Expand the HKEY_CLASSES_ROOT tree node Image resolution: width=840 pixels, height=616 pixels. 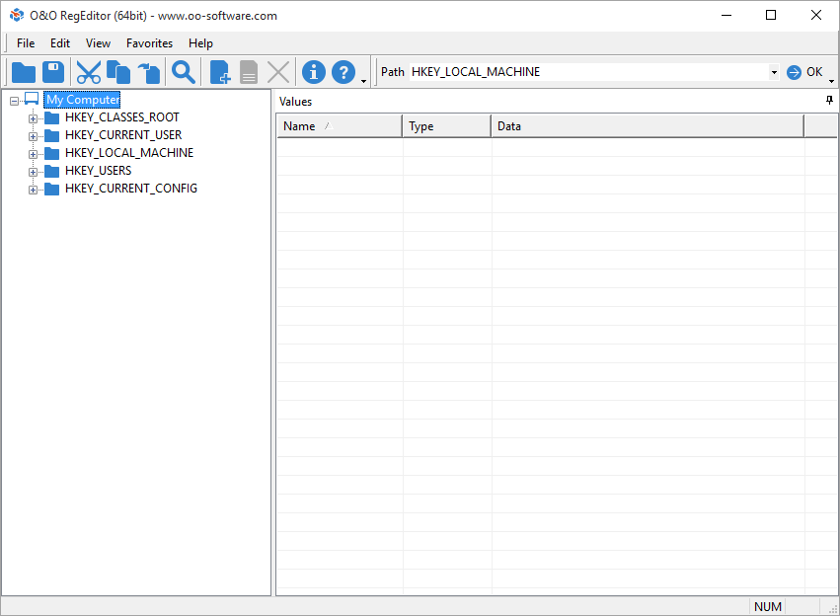point(33,118)
